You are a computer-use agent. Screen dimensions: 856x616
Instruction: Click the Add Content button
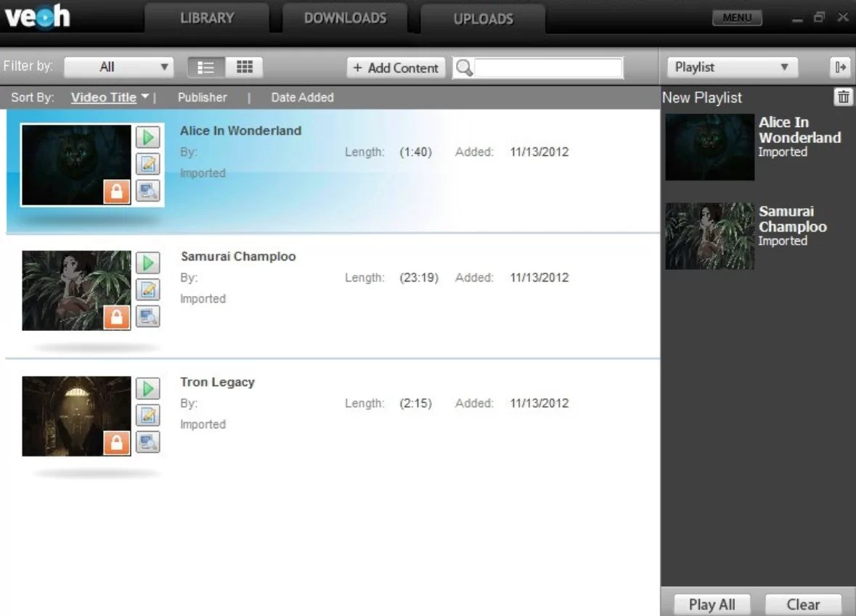click(x=396, y=67)
